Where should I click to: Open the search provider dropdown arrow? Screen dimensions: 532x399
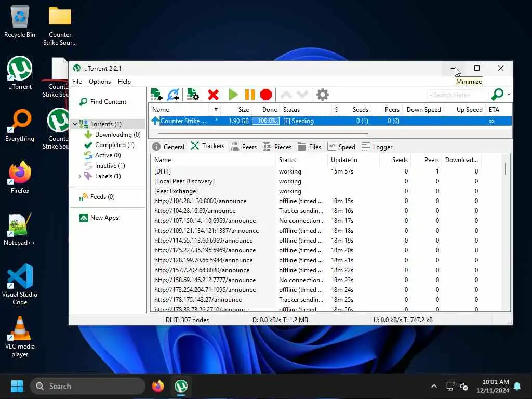pos(509,95)
